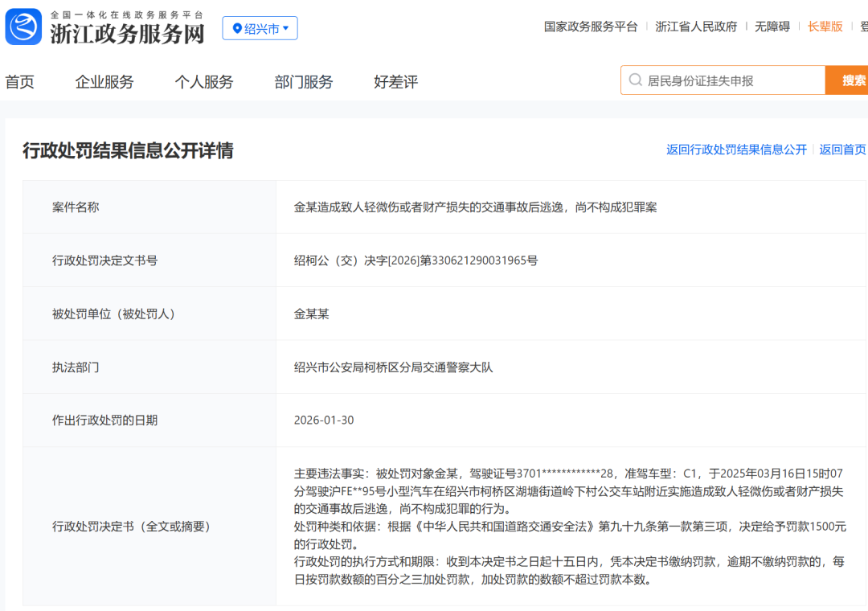Open the 企业服务 menu item
Screen dimensions: 868x611
(x=104, y=82)
